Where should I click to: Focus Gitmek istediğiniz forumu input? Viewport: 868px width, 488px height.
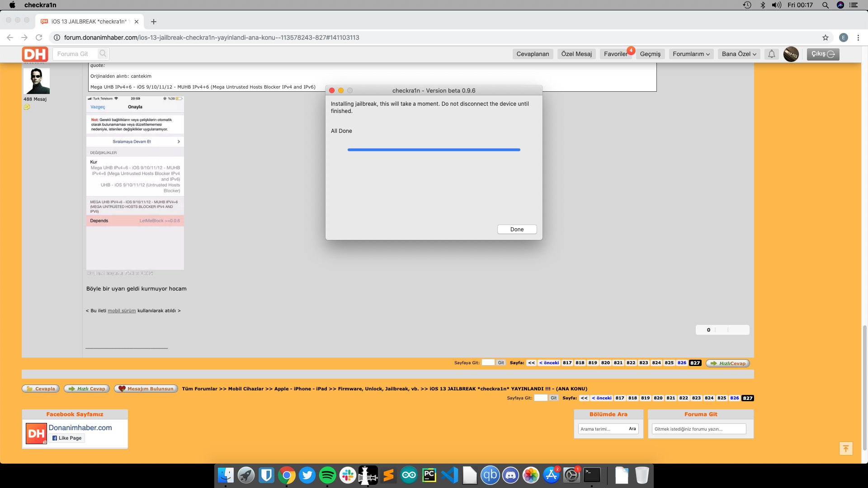click(699, 429)
